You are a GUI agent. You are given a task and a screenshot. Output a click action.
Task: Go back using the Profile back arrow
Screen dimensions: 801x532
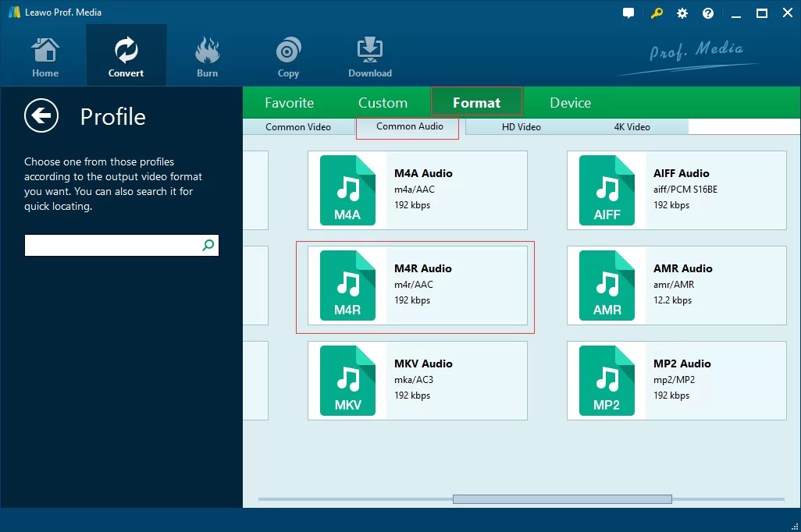coord(41,115)
